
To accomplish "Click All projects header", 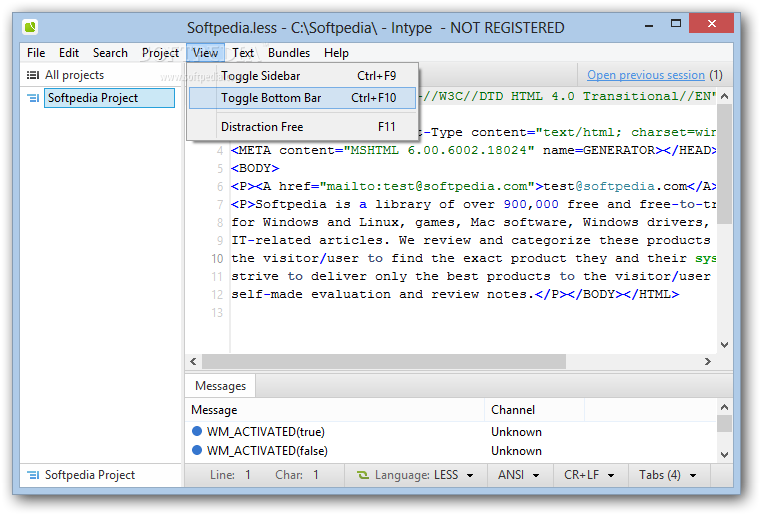I will 74,75.
